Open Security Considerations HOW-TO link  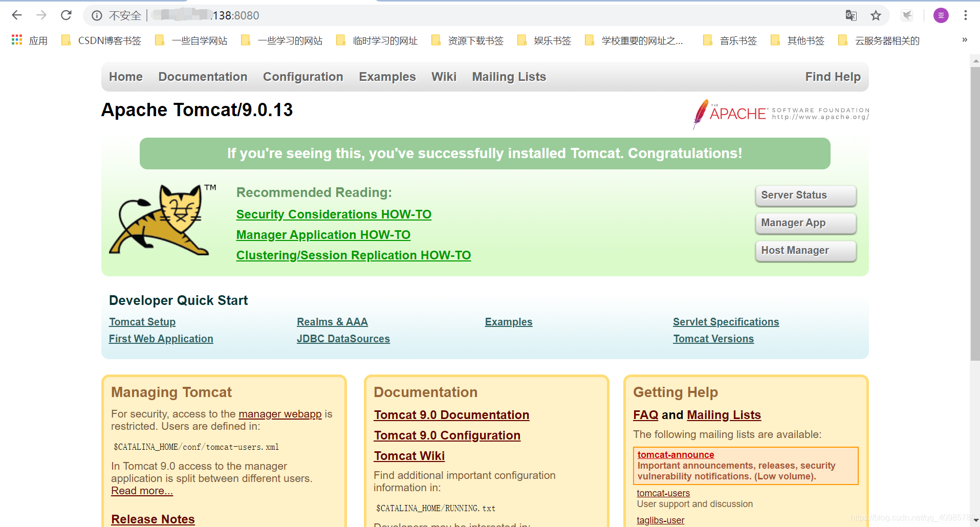[334, 214]
